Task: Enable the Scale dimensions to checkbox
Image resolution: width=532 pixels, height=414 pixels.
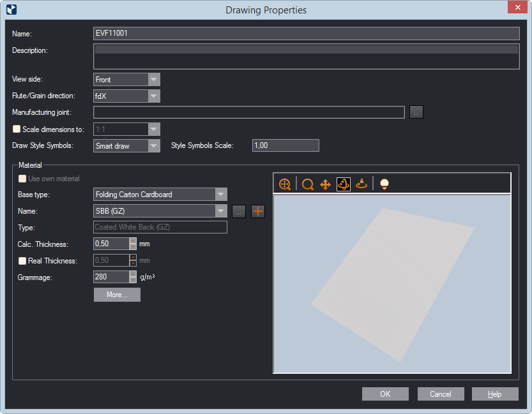Action: click(17, 129)
